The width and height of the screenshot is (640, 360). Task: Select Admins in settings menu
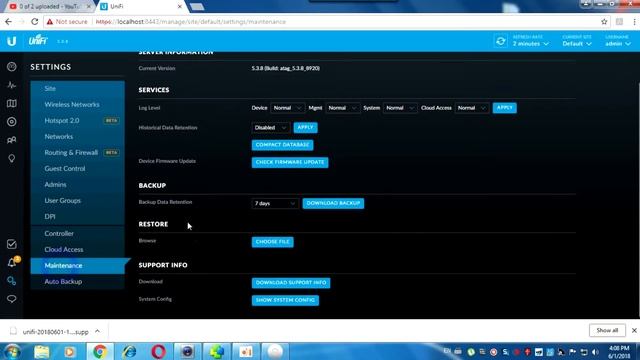pos(78,184)
